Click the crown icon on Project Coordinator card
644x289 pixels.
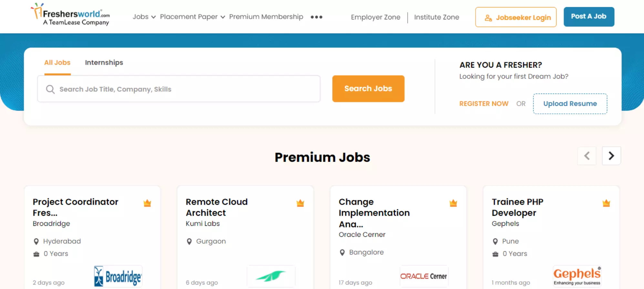[147, 203]
